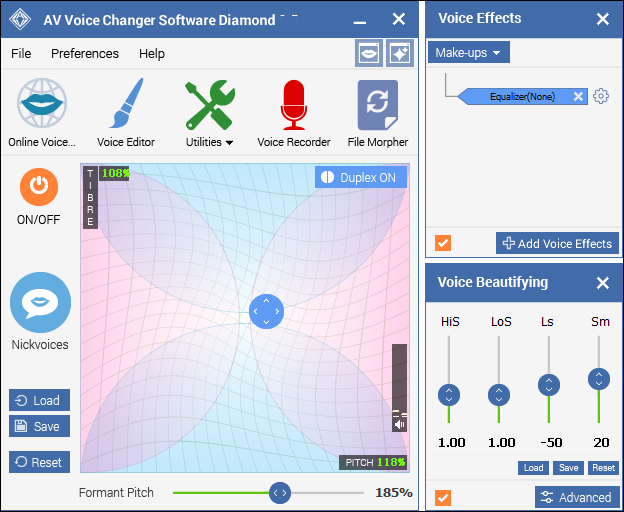Click the Ls value -50
The width and height of the screenshot is (624, 512).
click(551, 442)
